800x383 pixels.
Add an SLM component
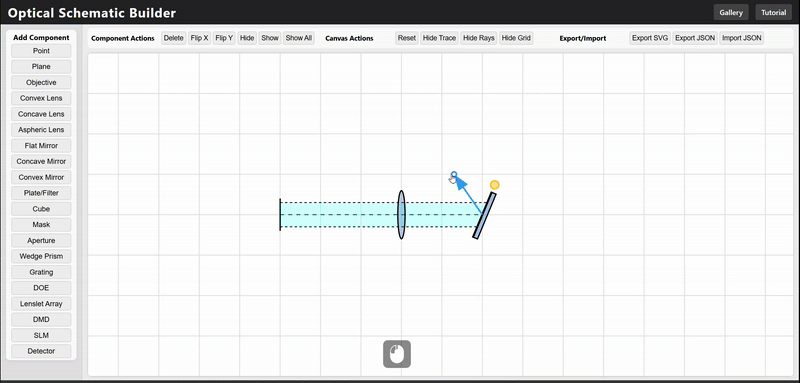click(x=41, y=336)
